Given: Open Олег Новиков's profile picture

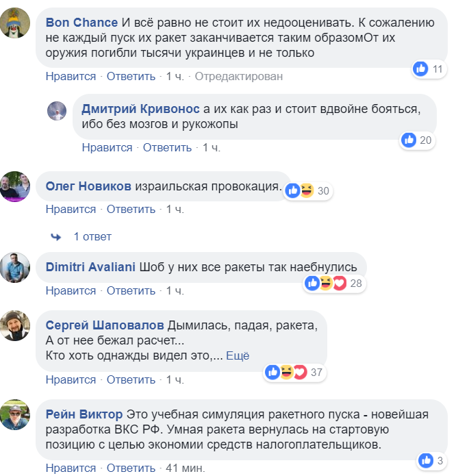Looking at the screenshot, I should [14, 187].
